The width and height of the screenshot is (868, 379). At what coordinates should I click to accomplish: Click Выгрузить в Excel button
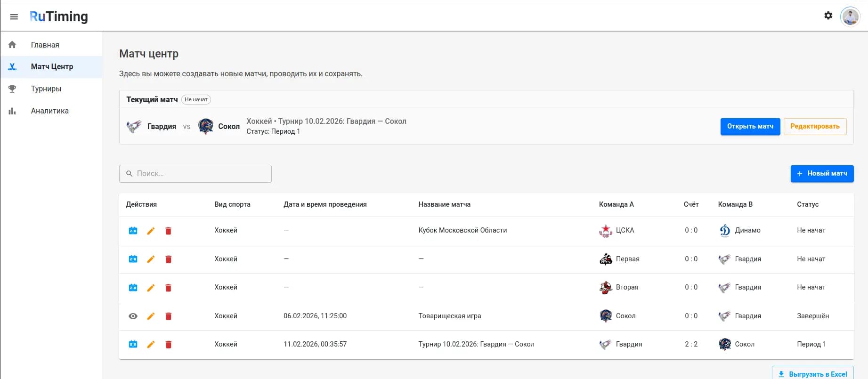(x=812, y=374)
